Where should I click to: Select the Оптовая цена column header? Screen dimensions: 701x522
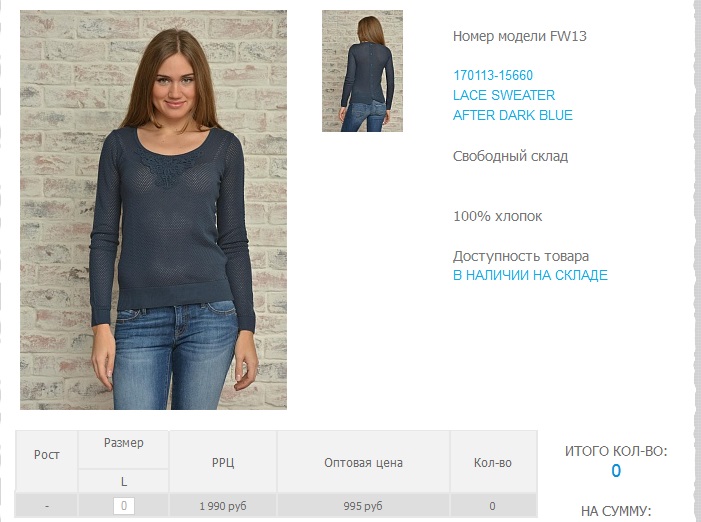[x=363, y=463]
